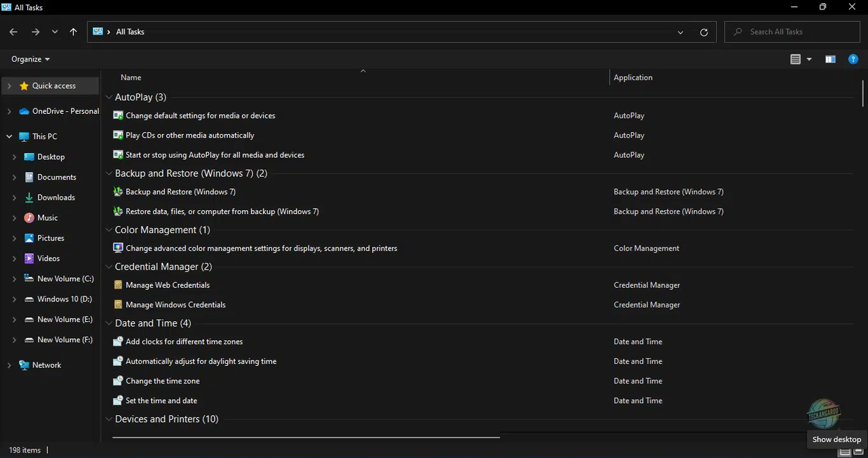Click the change view layout icon button
The height and width of the screenshot is (458, 868).
coord(795,60)
